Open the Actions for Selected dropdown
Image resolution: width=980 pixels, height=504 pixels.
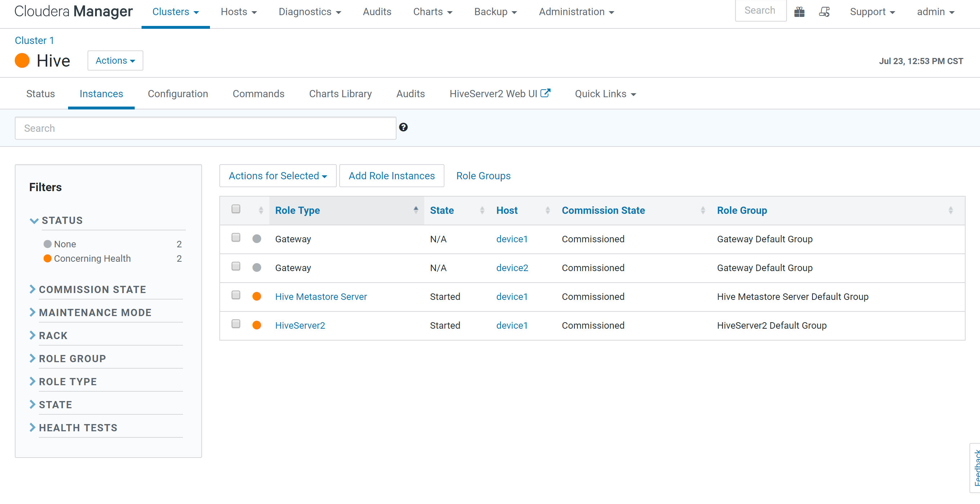278,176
